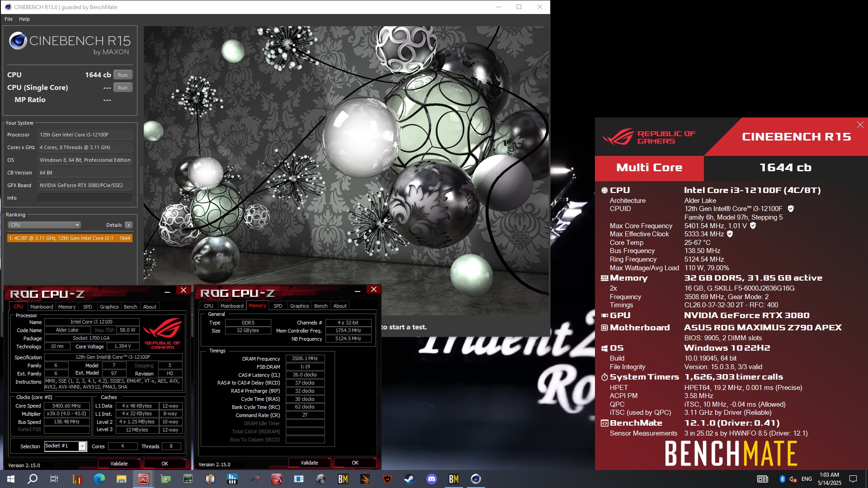This screenshot has height=488, width=868.
Task: Click the ENG language indicator
Action: [x=807, y=479]
